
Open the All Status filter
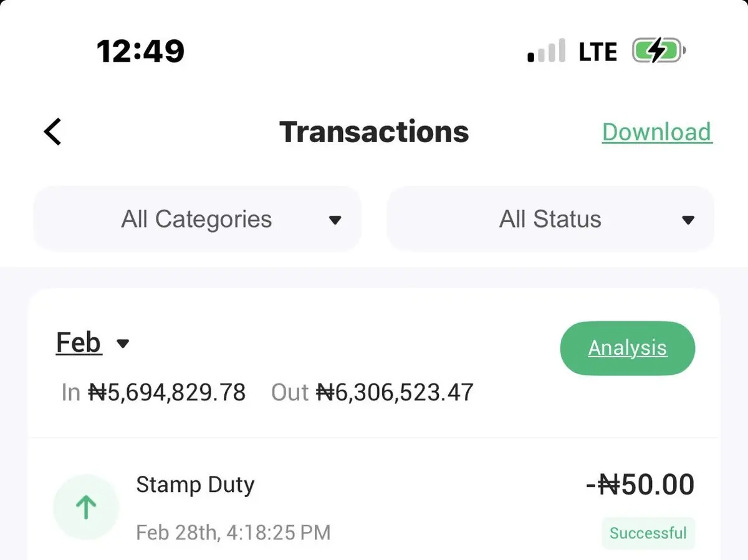(x=550, y=220)
